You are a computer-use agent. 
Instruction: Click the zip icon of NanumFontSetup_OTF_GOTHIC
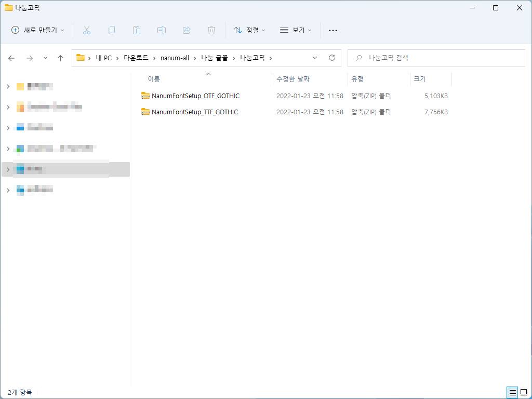(145, 96)
